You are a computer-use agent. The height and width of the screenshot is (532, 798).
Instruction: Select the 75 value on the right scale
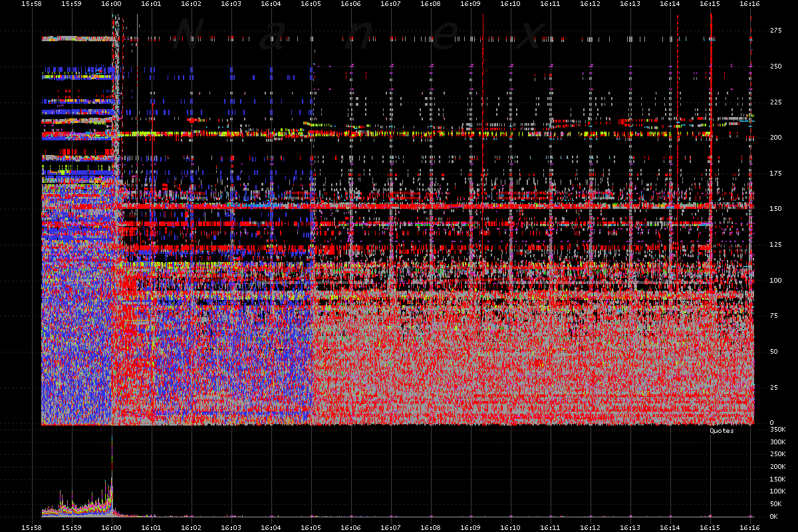point(773,316)
